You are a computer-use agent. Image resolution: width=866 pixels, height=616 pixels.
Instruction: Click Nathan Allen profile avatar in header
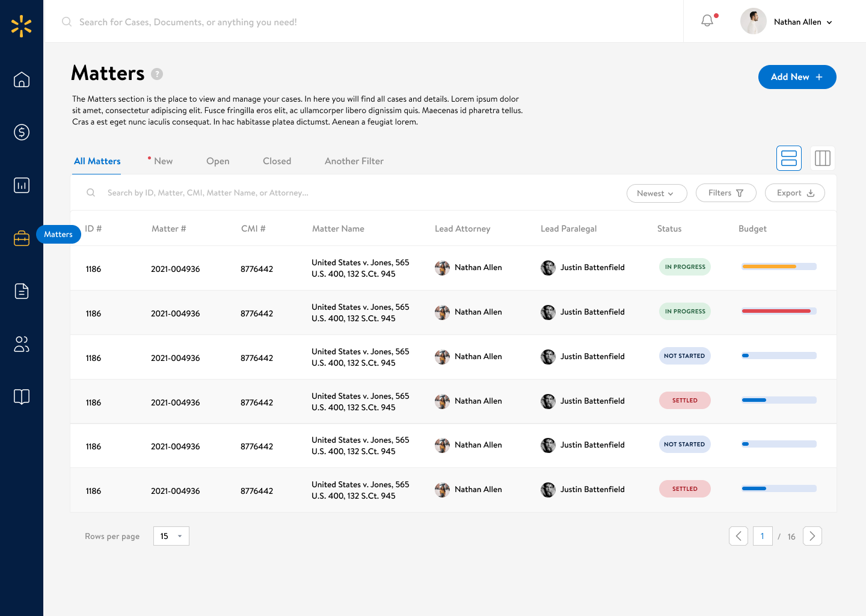coord(754,22)
